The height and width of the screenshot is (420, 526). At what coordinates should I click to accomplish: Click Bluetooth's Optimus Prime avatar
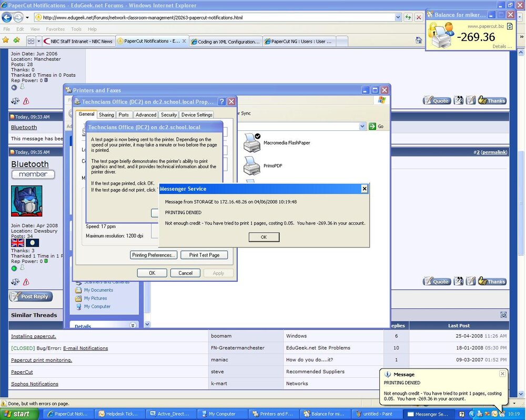tap(26, 201)
